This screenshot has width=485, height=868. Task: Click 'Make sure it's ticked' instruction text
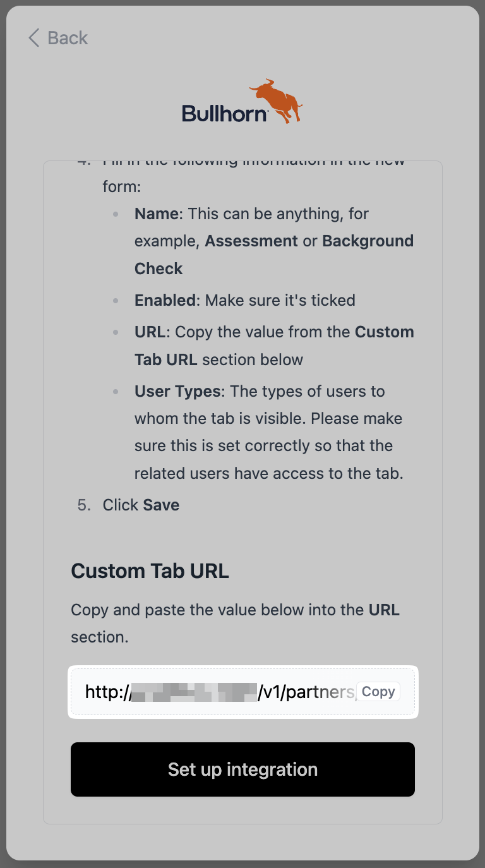pyautogui.click(x=280, y=300)
